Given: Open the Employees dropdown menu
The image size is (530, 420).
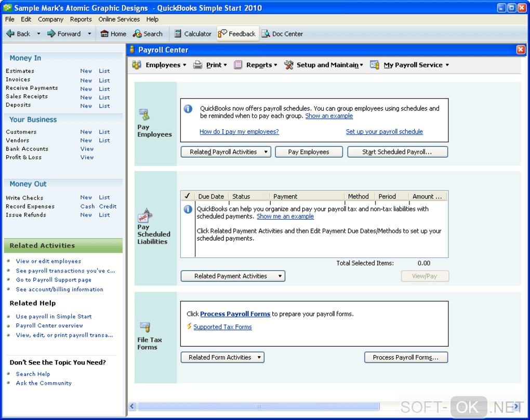Looking at the screenshot, I should click(x=166, y=65).
